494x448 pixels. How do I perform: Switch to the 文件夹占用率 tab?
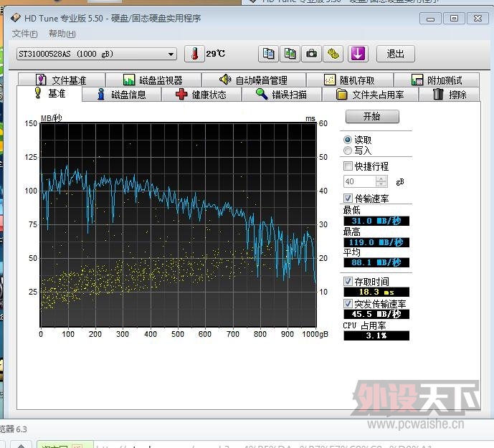pyautogui.click(x=370, y=94)
